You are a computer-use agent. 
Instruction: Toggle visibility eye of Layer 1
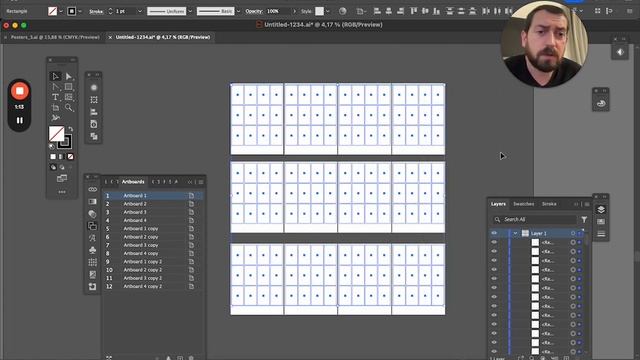click(x=494, y=233)
